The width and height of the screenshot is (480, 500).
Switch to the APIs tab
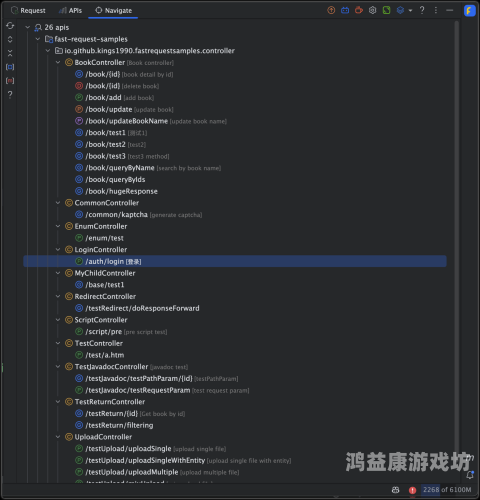pos(70,10)
